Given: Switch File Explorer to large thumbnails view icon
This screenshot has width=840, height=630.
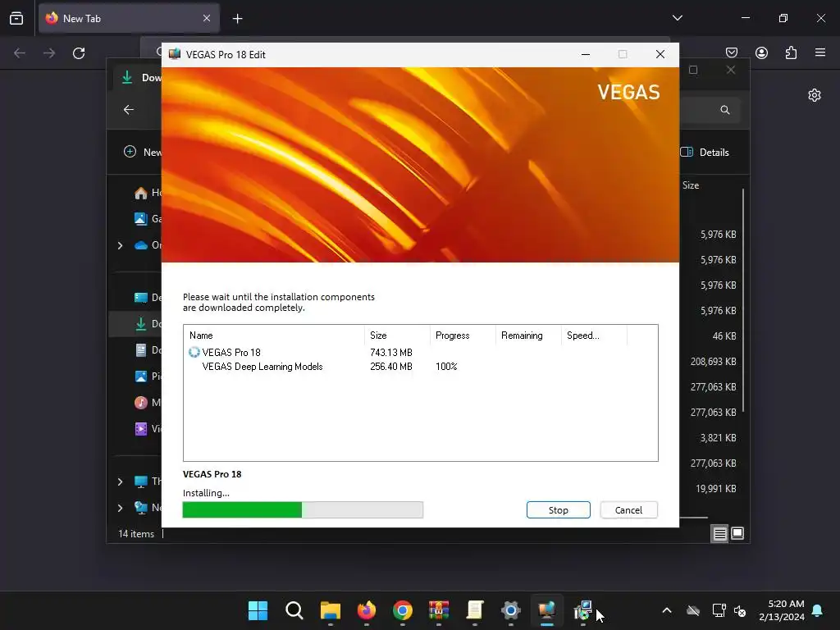Looking at the screenshot, I should click(737, 533).
